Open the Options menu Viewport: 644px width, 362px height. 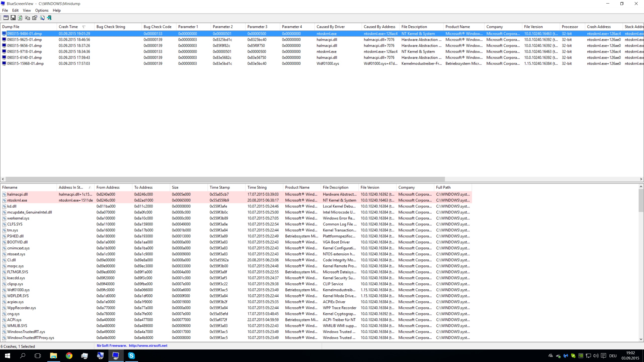pyautogui.click(x=42, y=10)
